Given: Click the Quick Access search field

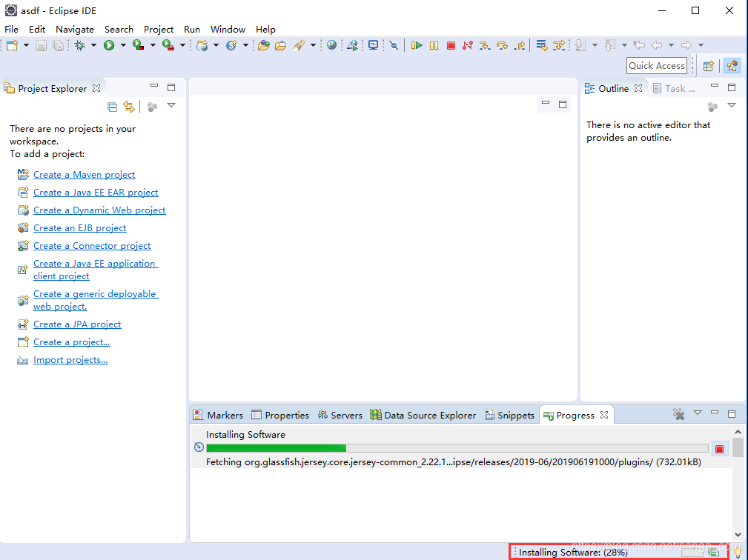Looking at the screenshot, I should click(x=657, y=66).
